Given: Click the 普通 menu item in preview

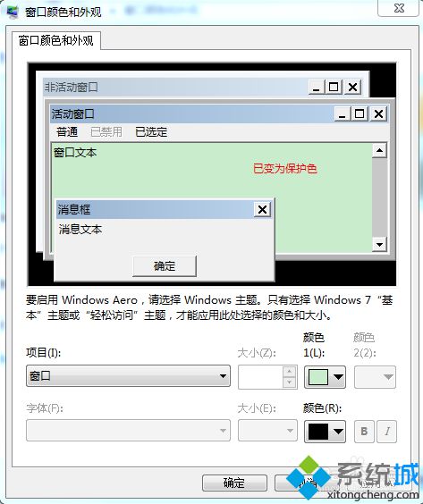Looking at the screenshot, I should pos(67,131).
